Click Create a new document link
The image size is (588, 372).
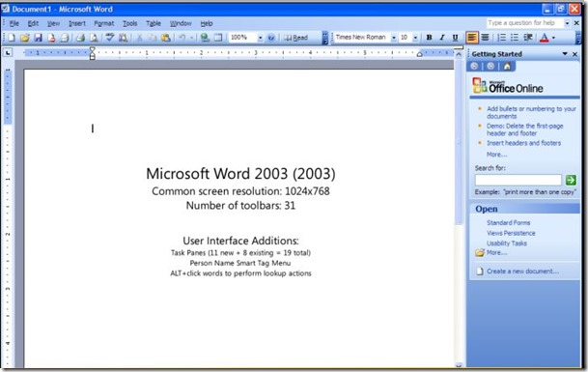click(522, 271)
